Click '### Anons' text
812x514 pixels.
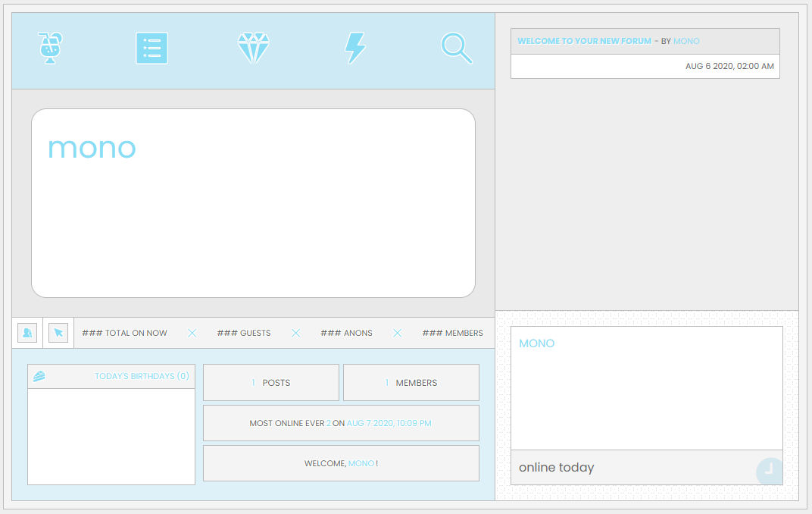tap(346, 333)
